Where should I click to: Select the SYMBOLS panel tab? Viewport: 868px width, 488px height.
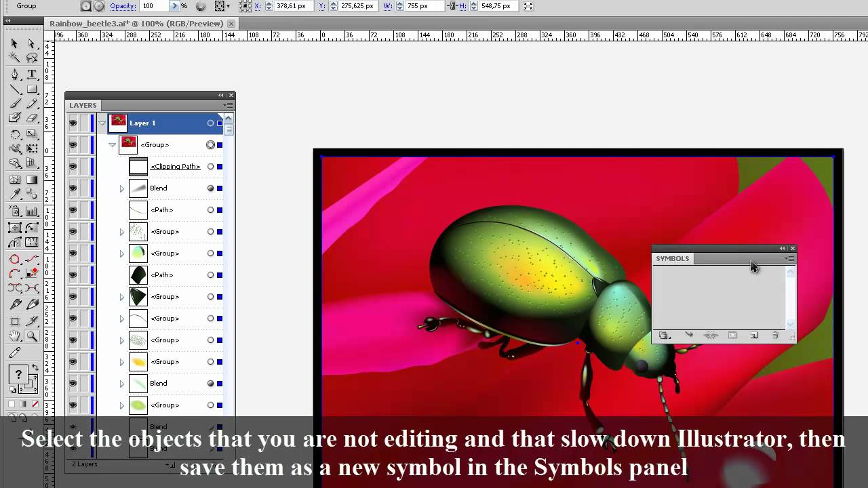tap(672, 259)
